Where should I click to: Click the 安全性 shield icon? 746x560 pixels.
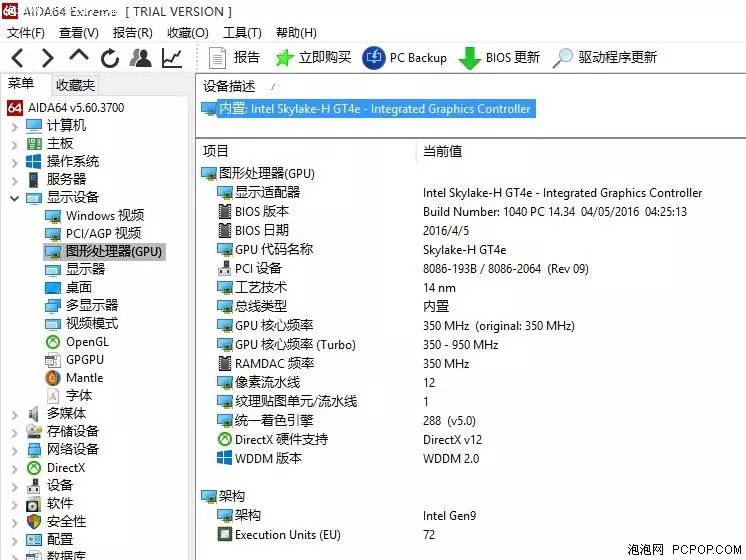34,522
